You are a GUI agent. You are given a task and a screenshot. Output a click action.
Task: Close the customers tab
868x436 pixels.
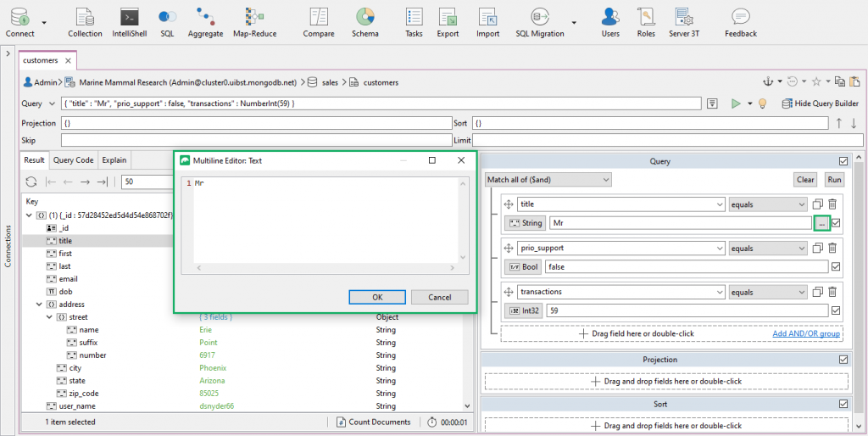point(68,60)
